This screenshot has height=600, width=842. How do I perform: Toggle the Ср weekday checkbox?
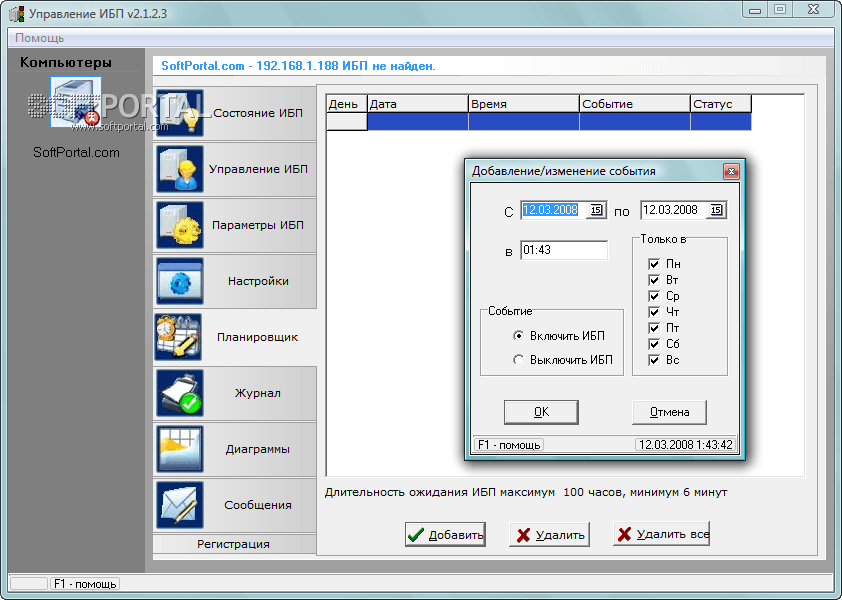coord(654,296)
